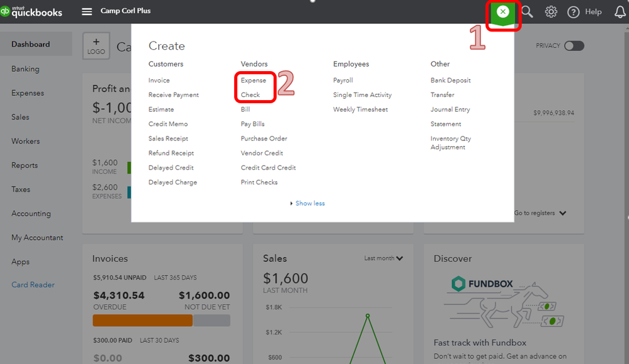Screen dimensions: 629x364
Task: Click the gray not due yet bar
Action: tap(212, 321)
